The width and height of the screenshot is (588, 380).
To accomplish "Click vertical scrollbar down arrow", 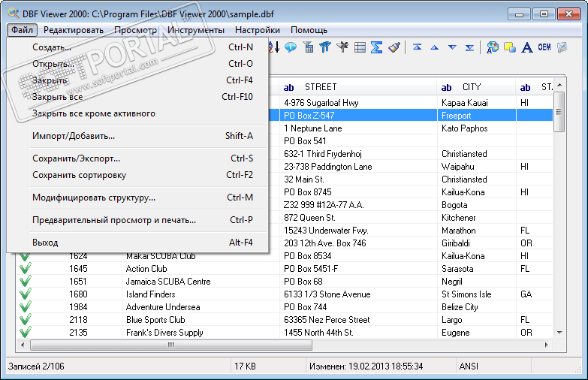I will pyautogui.click(x=559, y=333).
